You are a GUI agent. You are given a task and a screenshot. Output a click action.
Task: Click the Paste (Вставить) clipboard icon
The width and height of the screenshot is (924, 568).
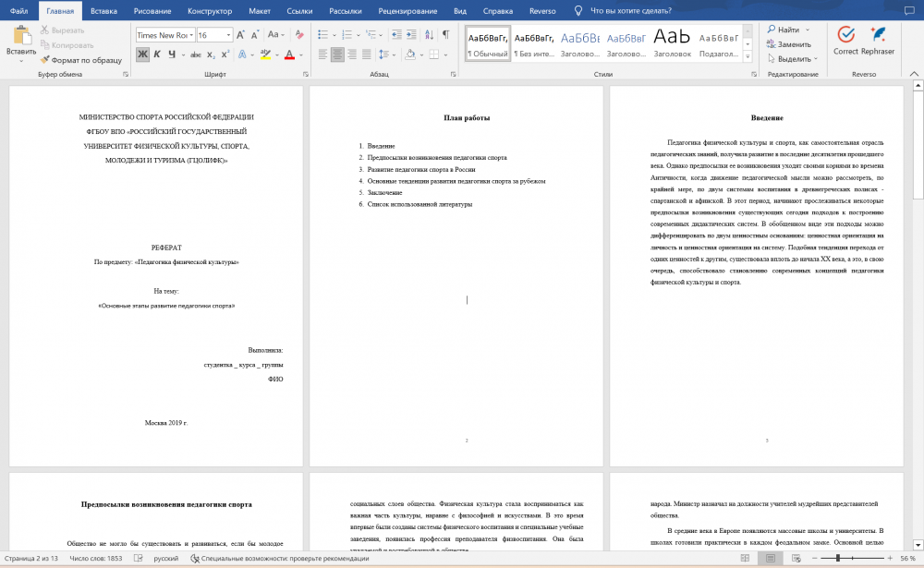click(x=22, y=35)
